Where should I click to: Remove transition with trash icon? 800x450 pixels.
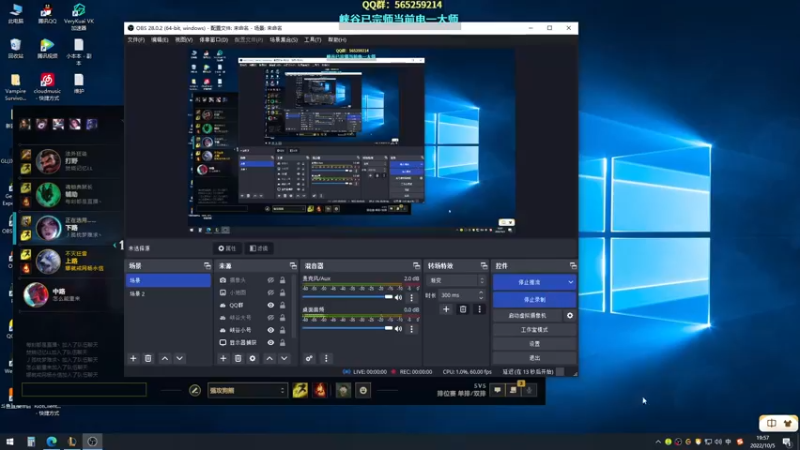click(x=463, y=309)
